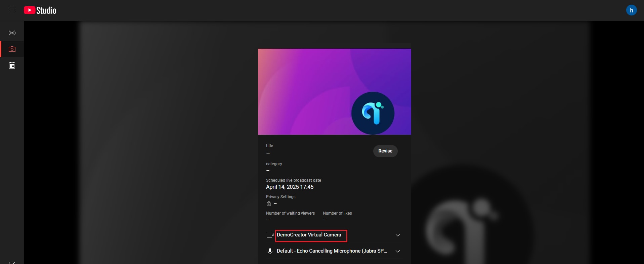The image size is (644, 264).
Task: Open account avatar 'h' menu
Action: (x=631, y=10)
